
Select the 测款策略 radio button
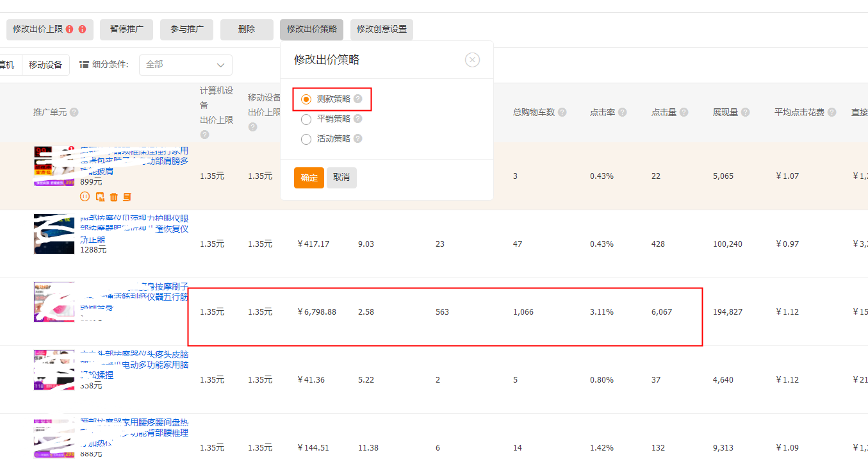[306, 99]
